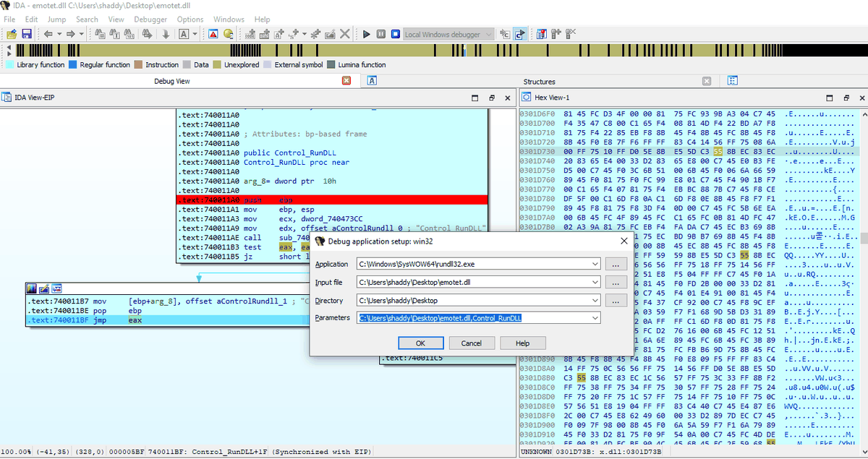The width and height of the screenshot is (868, 459).
Task: Browse for Directory with ellipsis button
Action: pos(616,300)
